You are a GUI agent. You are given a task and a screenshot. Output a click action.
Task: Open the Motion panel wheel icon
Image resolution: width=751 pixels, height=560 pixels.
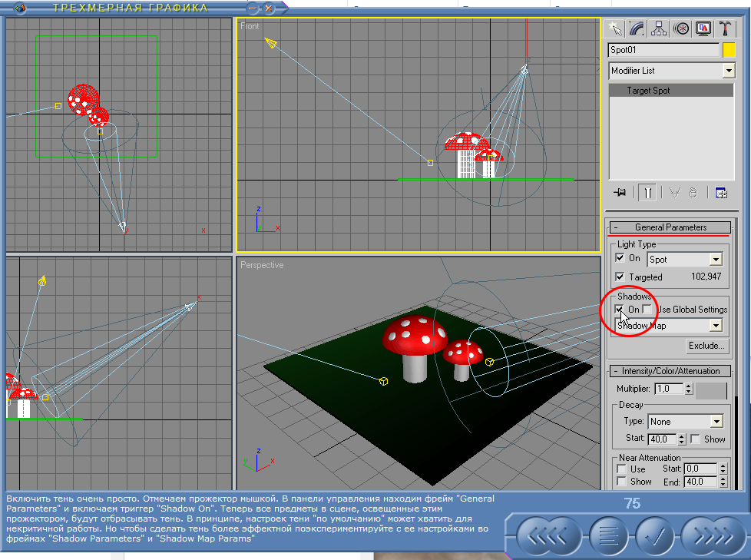(680, 28)
